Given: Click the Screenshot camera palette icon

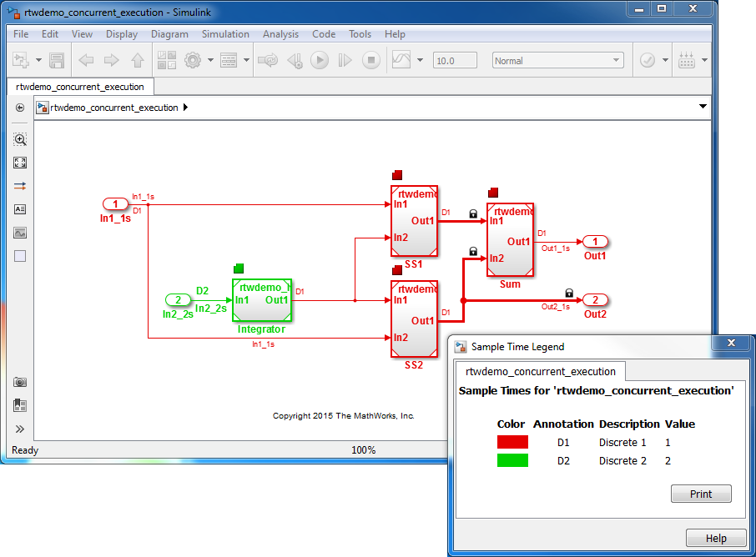Looking at the screenshot, I should (20, 382).
